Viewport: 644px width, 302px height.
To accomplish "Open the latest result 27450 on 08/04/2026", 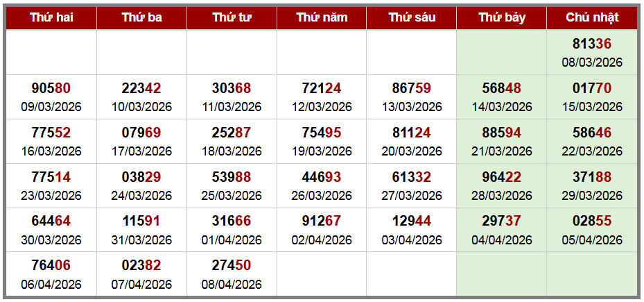I will (x=232, y=266).
